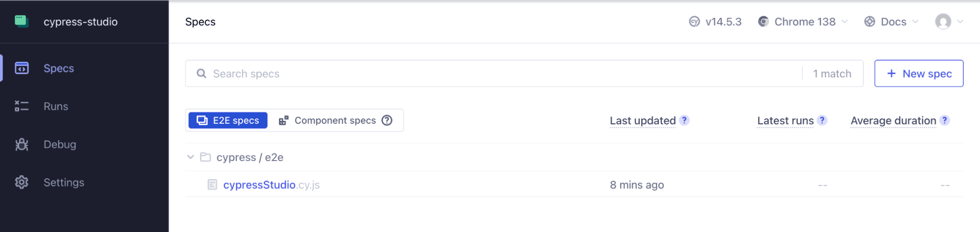Viewport: 980px width, 232px height.
Task: Click the Average duration help icon
Action: (x=945, y=120)
